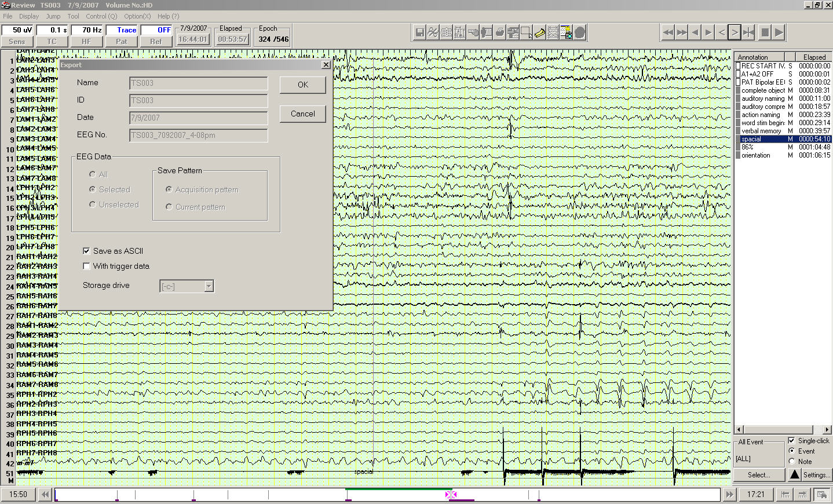
Task: Click the right-pointing triangle play button
Action: click(x=779, y=32)
